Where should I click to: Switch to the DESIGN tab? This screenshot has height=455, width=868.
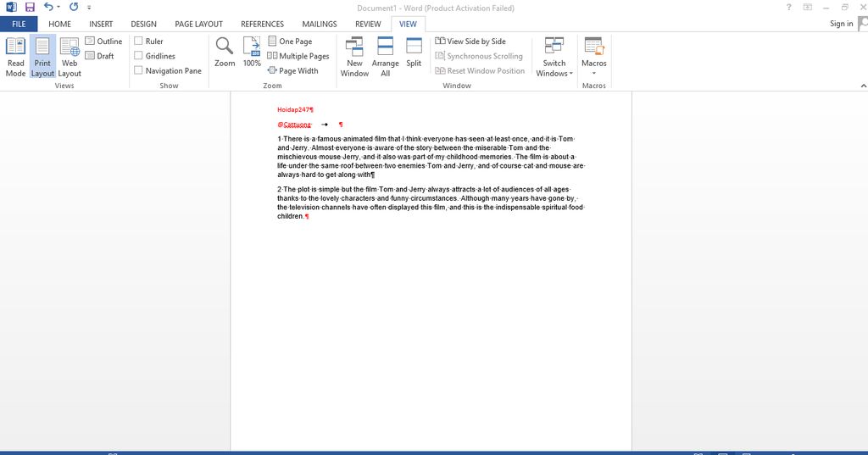click(x=143, y=24)
